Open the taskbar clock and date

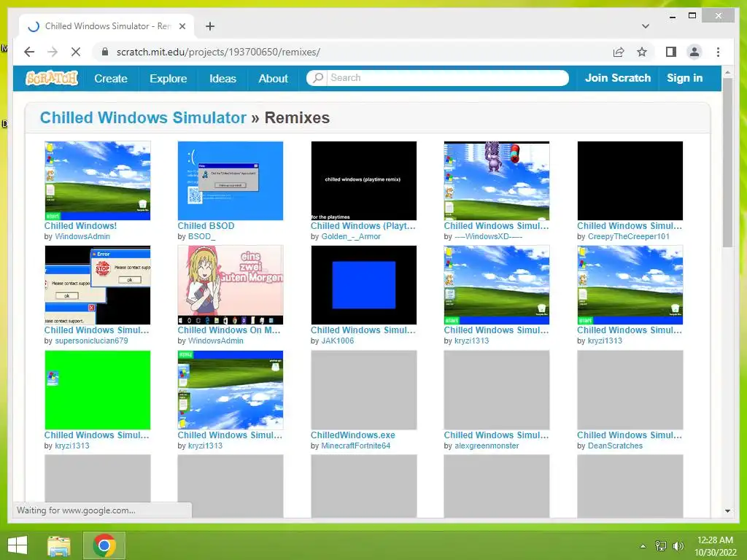715,546
